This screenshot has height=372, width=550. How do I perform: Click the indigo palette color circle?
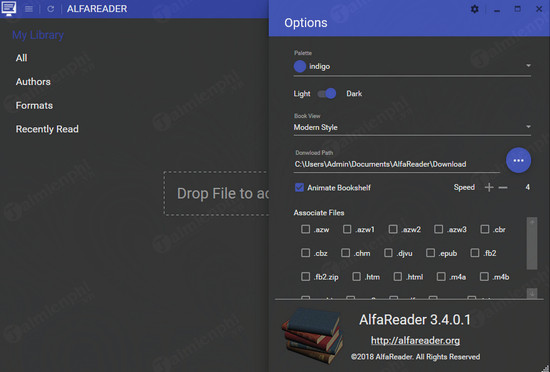[300, 66]
